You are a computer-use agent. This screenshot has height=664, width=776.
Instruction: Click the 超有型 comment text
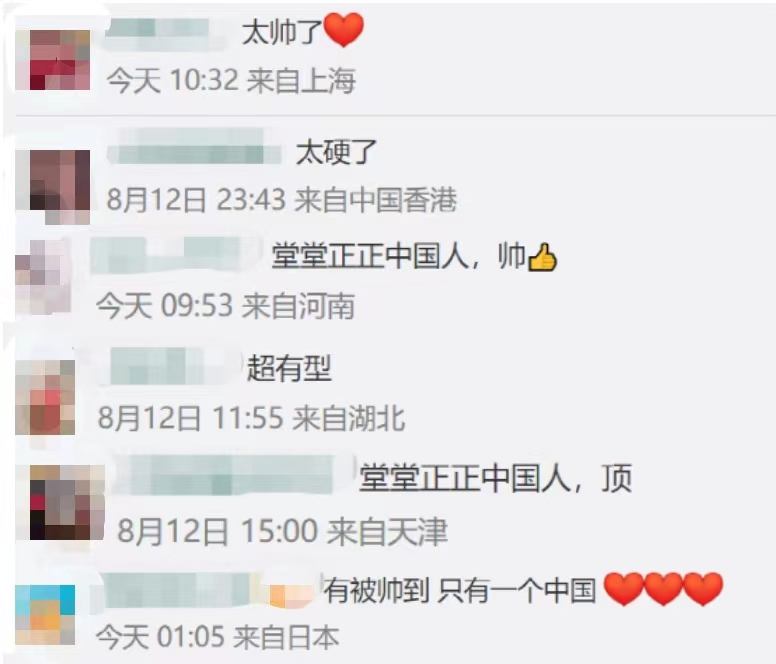click(x=289, y=368)
